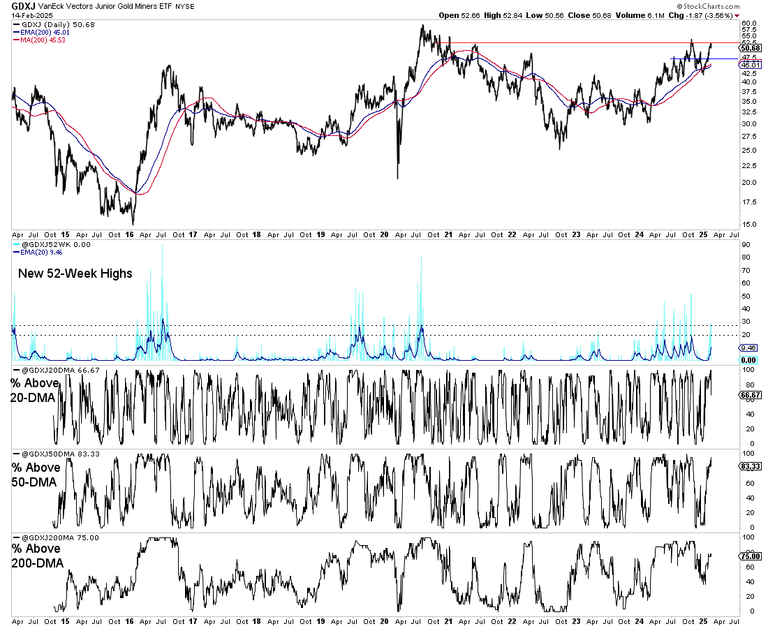Click the @GDXJ52WK indicator legend
768x628 pixels.
[54, 245]
